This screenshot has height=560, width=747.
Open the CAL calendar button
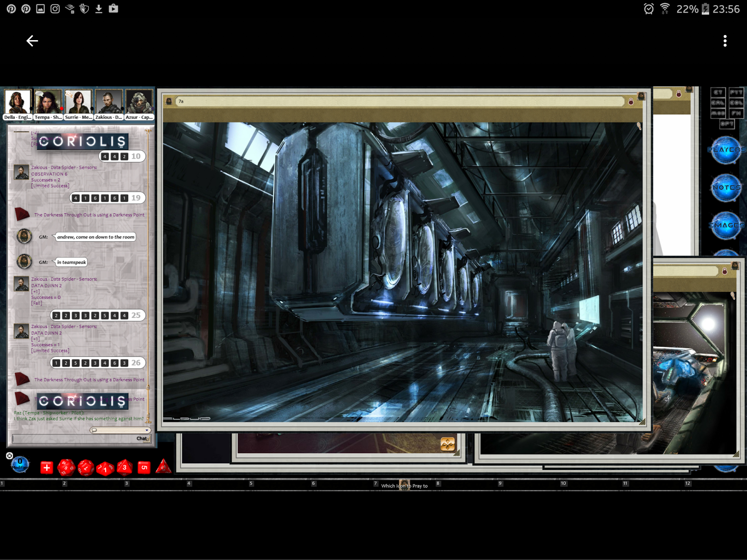[x=718, y=103]
